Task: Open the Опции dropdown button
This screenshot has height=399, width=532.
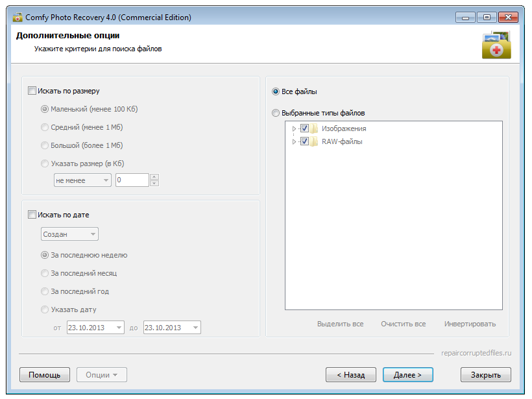Action: 102,374
